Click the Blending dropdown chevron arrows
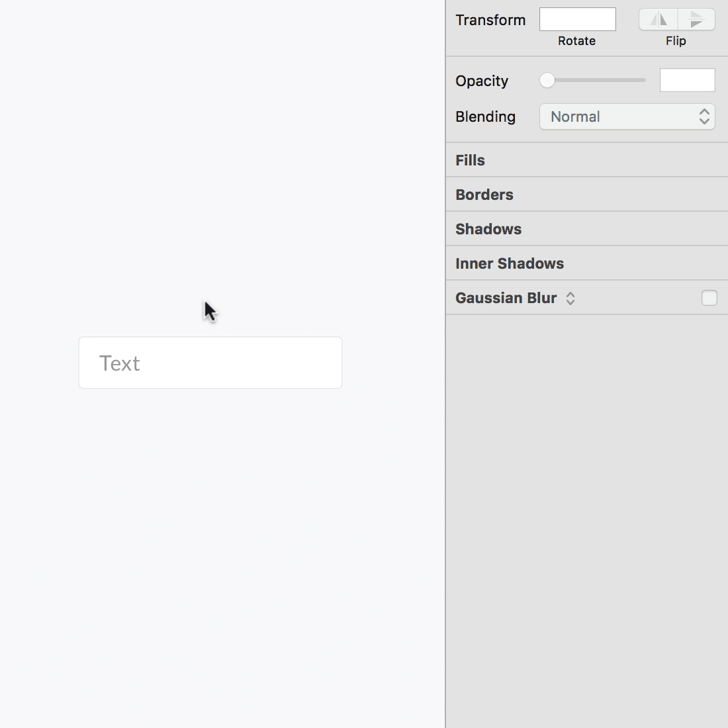Viewport: 728px width, 728px height. [704, 116]
